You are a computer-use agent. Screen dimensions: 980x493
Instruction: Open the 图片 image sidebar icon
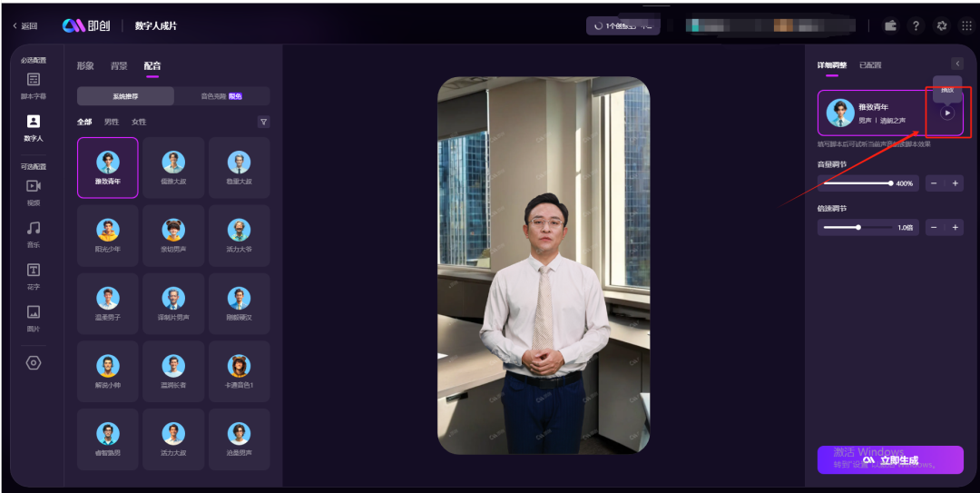(33, 311)
